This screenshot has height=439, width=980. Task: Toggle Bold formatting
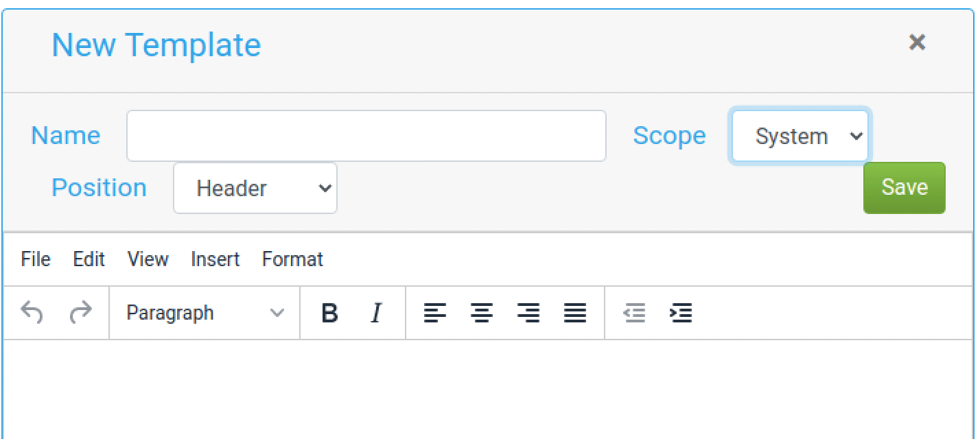[329, 313]
